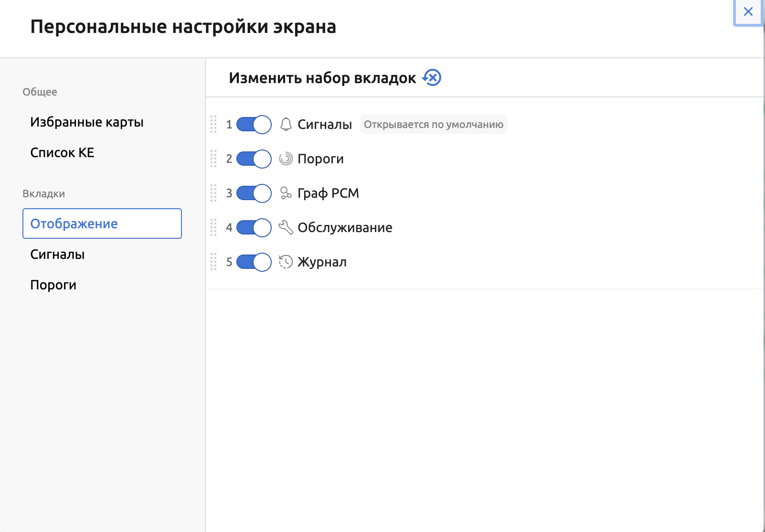Screen dimensions: 765x532
Task: Disable the Пороги toggle
Action: click(x=254, y=159)
